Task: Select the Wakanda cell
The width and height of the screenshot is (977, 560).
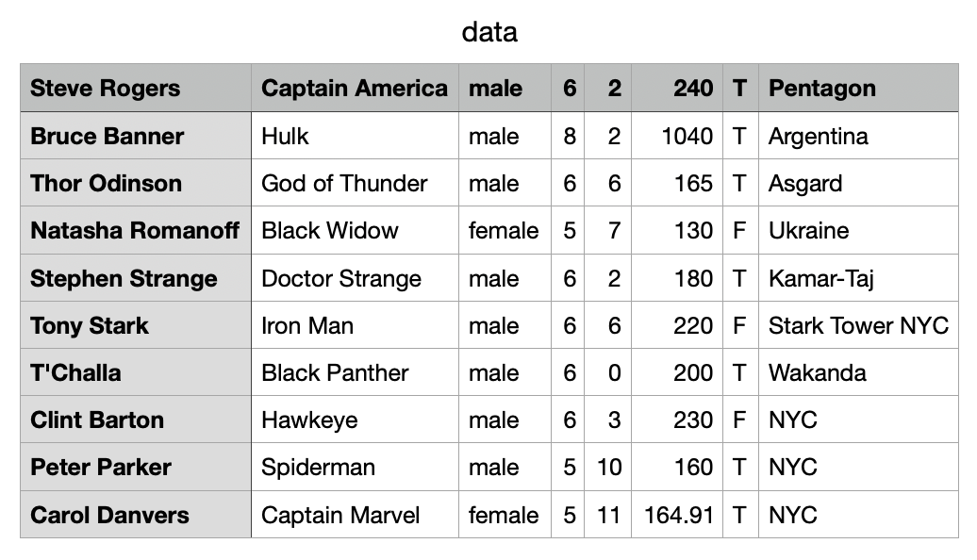Action: [858, 372]
